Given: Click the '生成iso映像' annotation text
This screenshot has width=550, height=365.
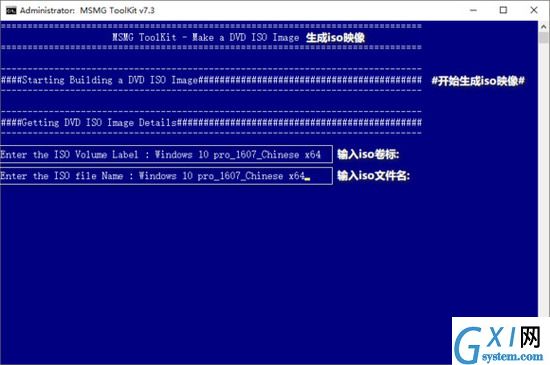Looking at the screenshot, I should [335, 38].
